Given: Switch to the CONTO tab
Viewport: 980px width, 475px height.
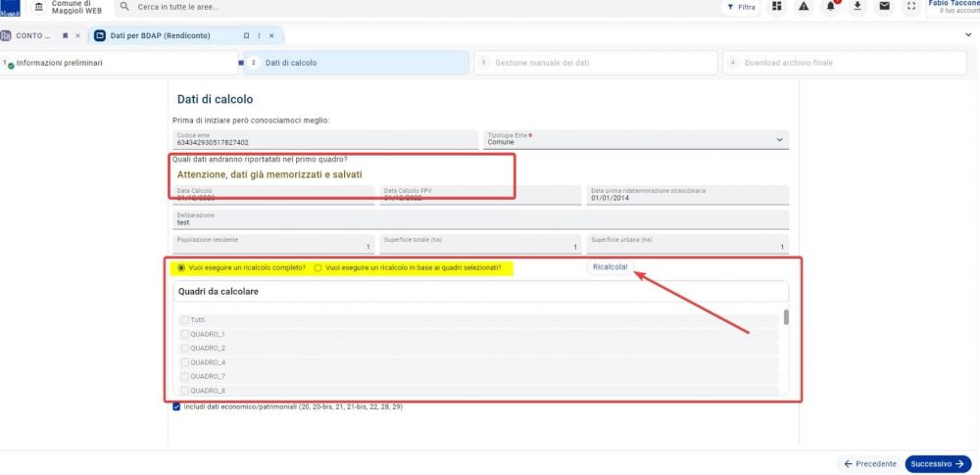Looking at the screenshot, I should pyautogui.click(x=32, y=35).
